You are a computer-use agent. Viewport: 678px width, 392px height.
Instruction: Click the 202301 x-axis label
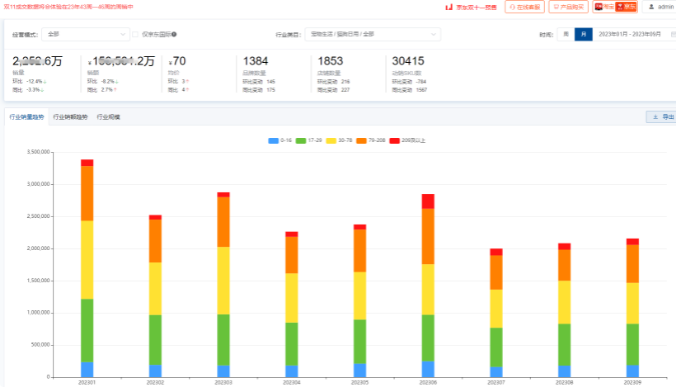(87, 383)
